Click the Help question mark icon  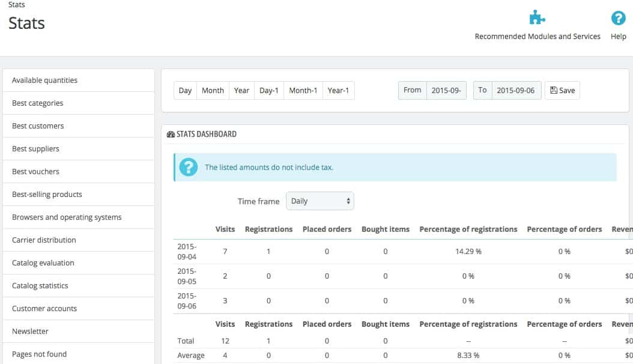coord(617,18)
